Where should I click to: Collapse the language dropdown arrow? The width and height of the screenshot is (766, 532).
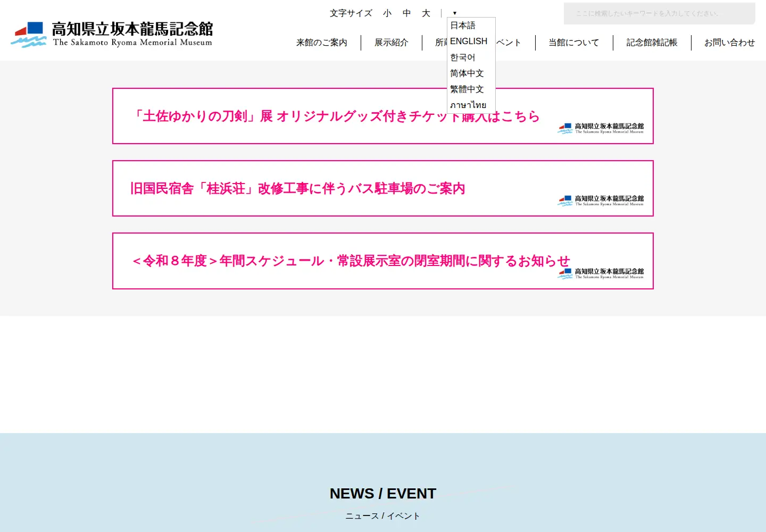pos(455,13)
